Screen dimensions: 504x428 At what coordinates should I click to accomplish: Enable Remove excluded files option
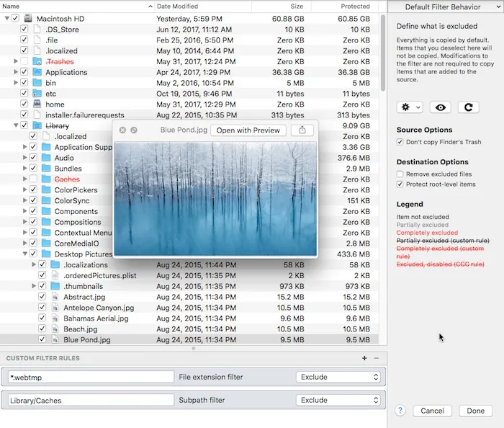click(x=400, y=174)
